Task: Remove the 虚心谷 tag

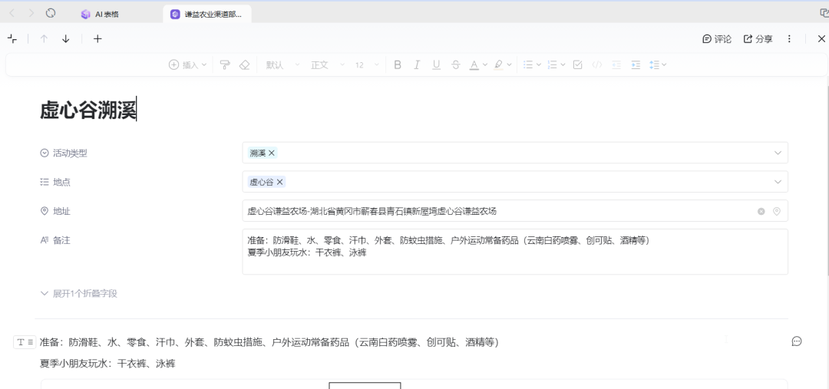Action: pyautogui.click(x=280, y=182)
